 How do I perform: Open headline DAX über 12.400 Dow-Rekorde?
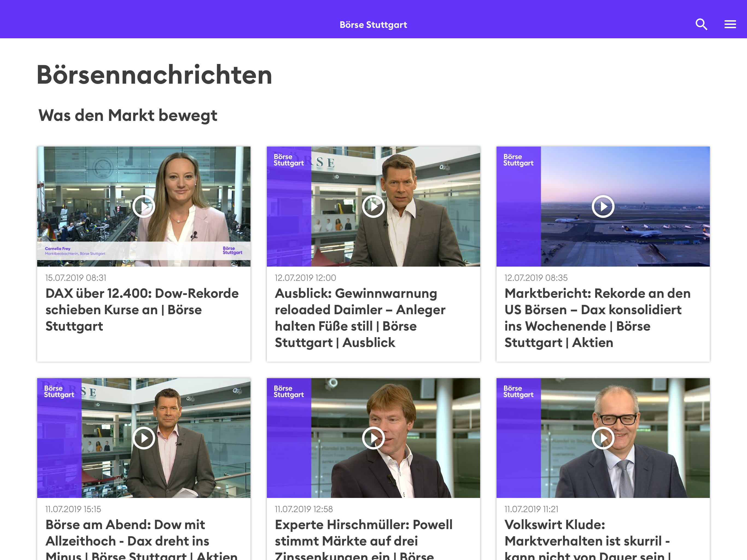pos(142,309)
